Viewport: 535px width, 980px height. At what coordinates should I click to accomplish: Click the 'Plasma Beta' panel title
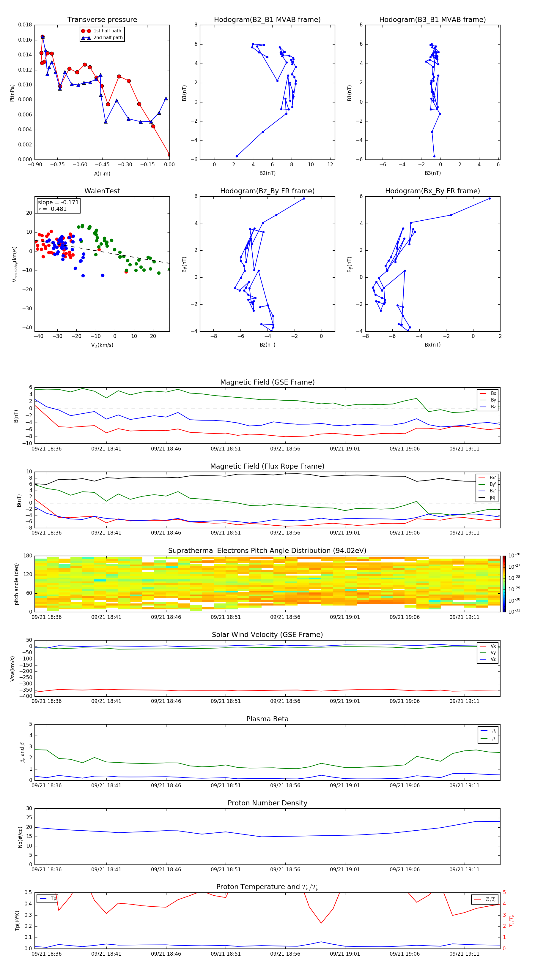[267, 719]
